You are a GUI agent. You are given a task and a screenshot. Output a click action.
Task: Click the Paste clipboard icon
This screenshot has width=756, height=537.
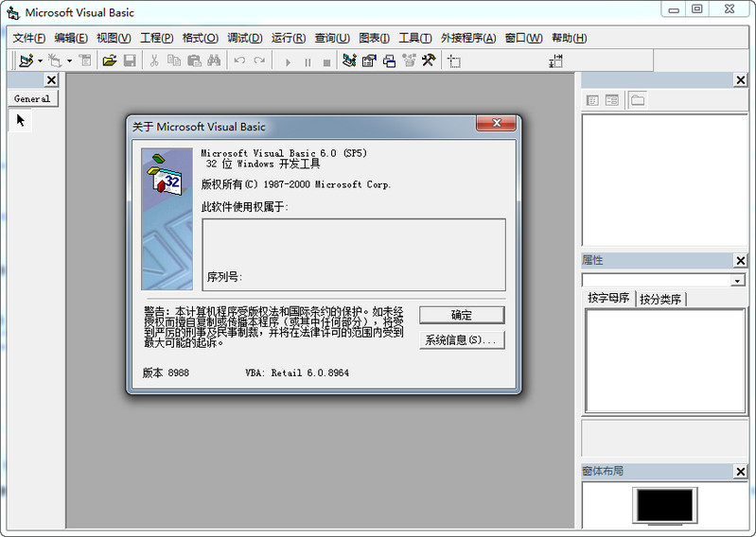[x=194, y=61]
